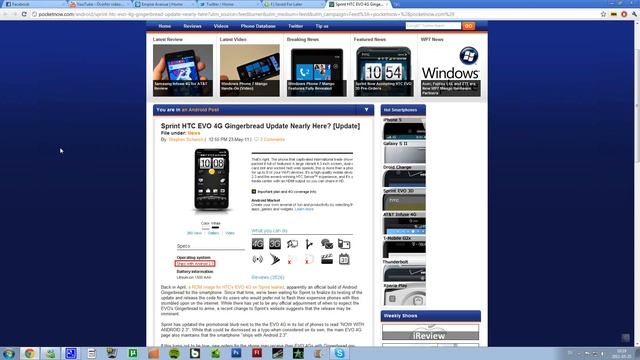
Task: Follow the 'ROM image for HTC's EVO 4G' link
Action: tap(238, 287)
